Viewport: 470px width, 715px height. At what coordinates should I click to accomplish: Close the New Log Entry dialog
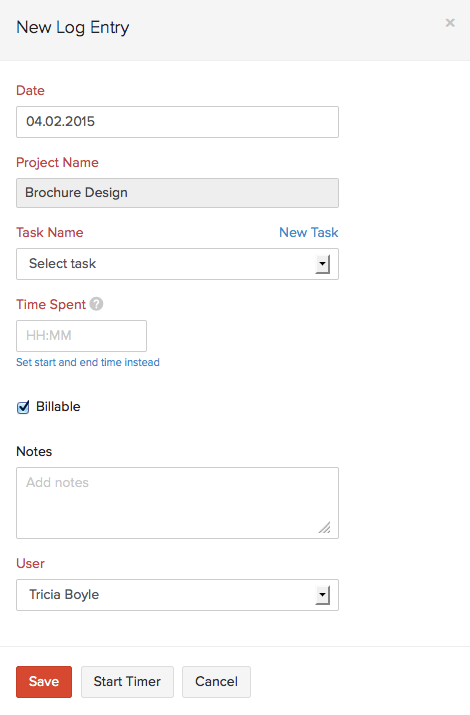(x=450, y=23)
